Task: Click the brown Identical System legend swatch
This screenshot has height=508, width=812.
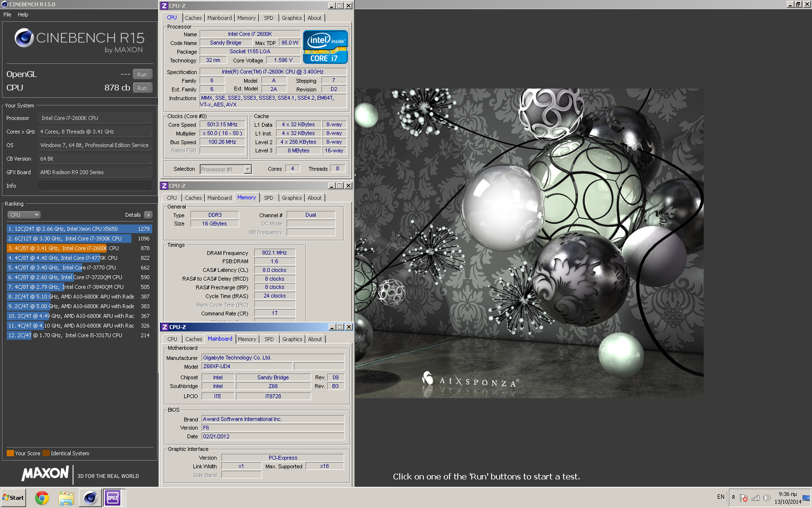Action: (x=46, y=453)
